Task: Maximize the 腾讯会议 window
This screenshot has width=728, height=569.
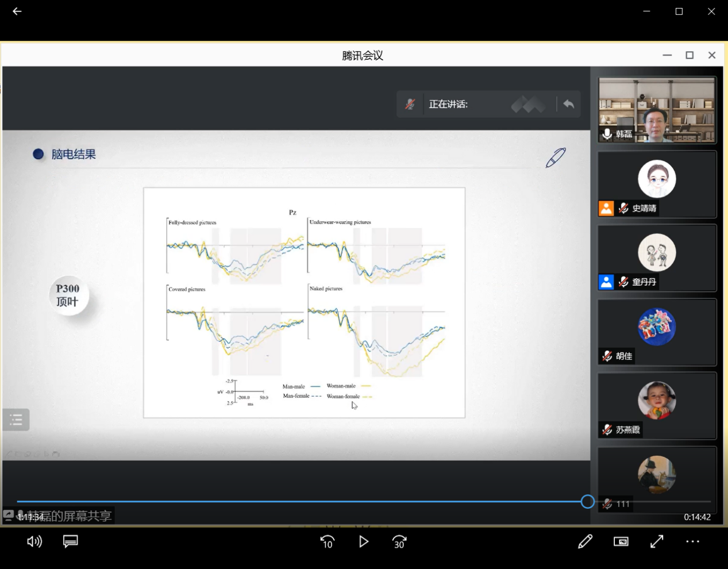Action: click(690, 55)
